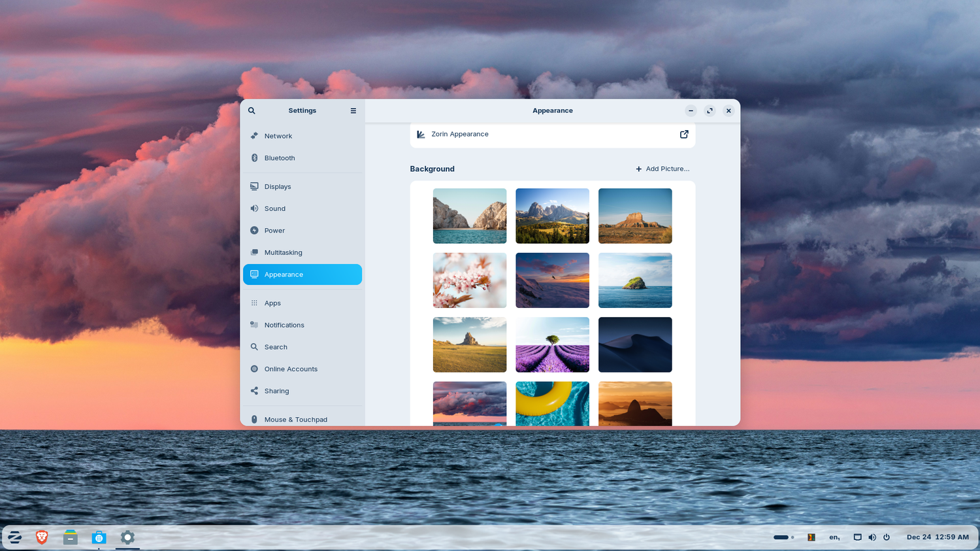Open Zorin Appearance external link icon
This screenshot has height=551, width=980.
click(x=684, y=134)
